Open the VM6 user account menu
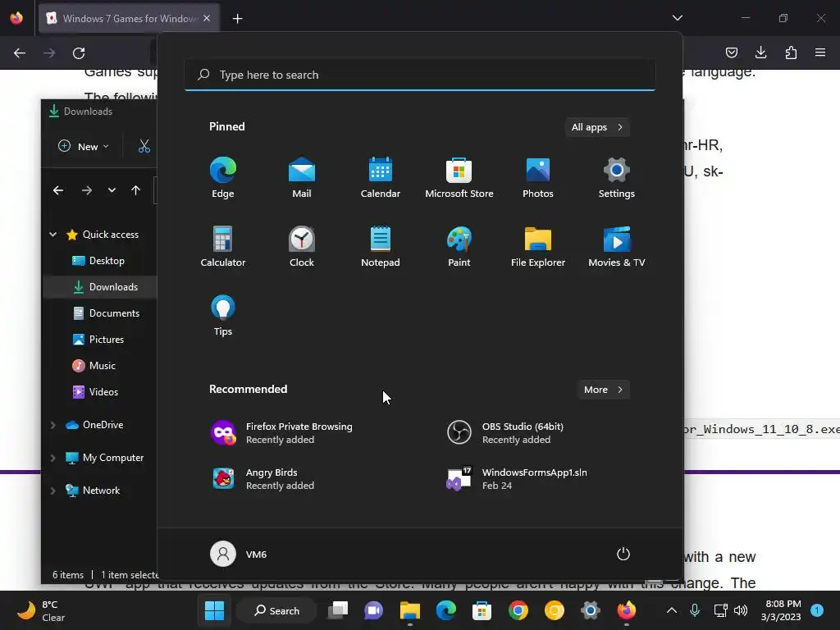This screenshot has width=840, height=630. coord(239,554)
